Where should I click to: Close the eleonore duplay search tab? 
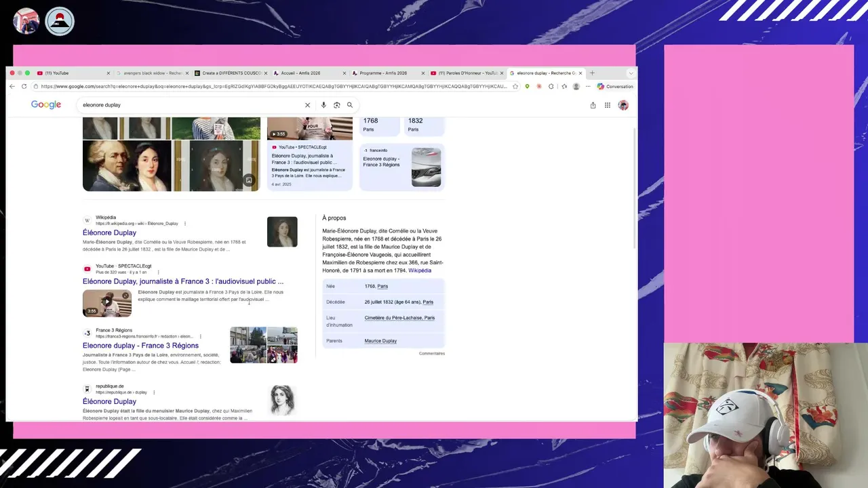tap(580, 73)
